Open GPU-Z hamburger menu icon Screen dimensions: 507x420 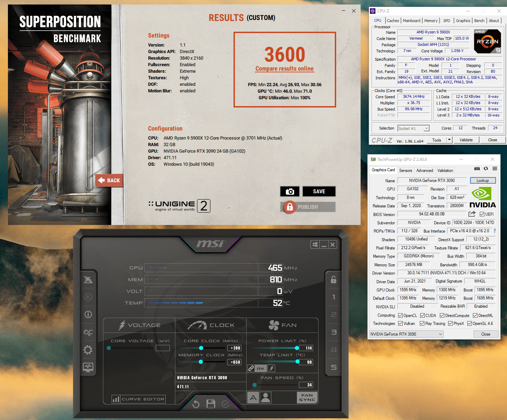tap(495, 168)
